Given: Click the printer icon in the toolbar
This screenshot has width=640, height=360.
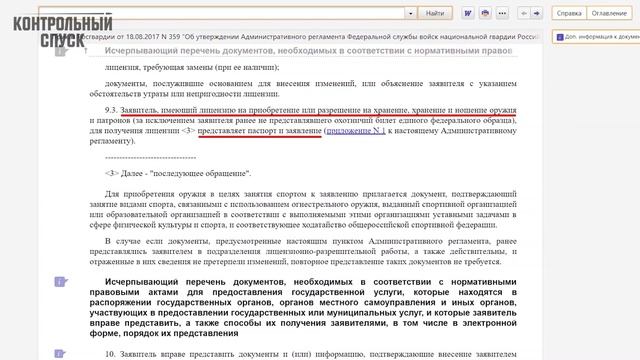Looking at the screenshot, I should (485, 13).
